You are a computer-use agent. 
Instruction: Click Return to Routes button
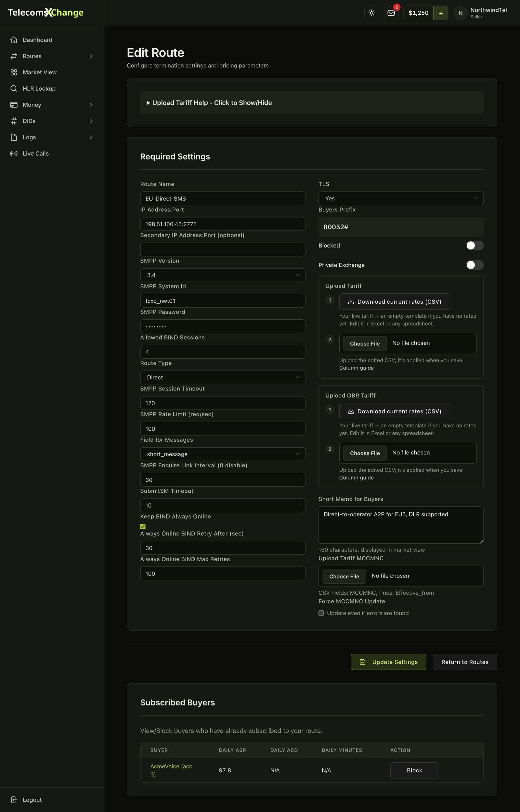[465, 662]
